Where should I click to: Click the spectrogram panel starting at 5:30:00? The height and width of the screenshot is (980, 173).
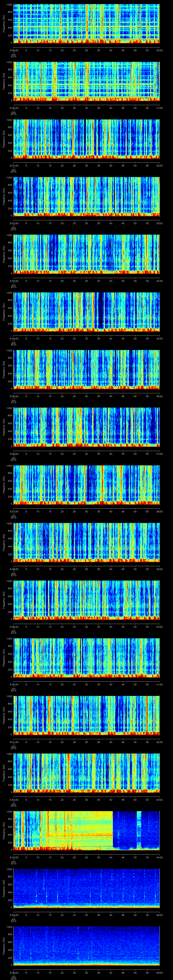click(87, 81)
